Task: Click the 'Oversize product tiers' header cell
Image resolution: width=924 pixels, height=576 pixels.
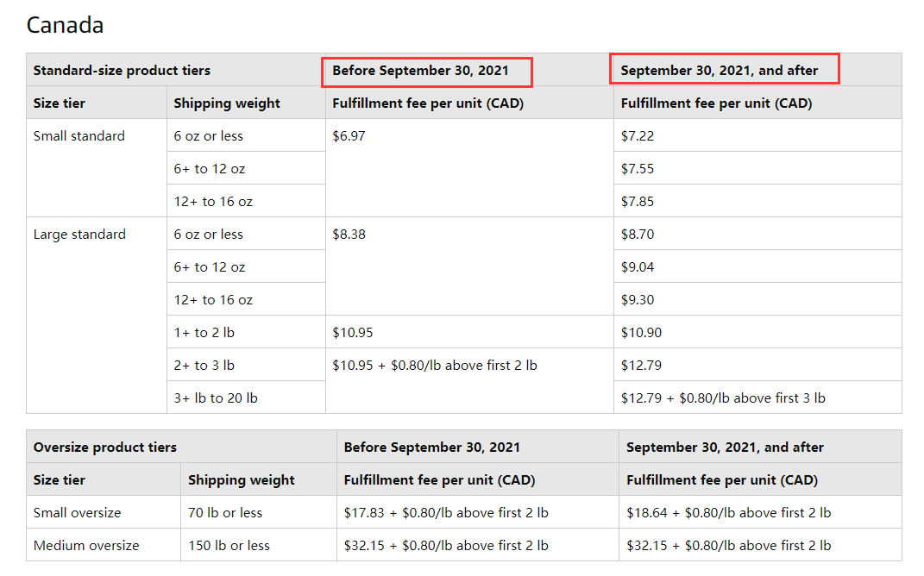Action: pos(181,447)
